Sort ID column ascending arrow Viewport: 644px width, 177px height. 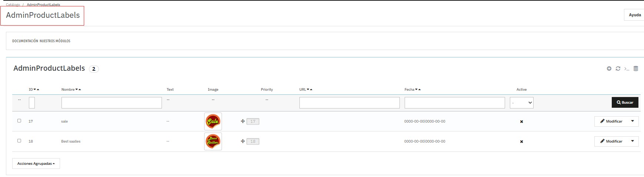[38, 90]
